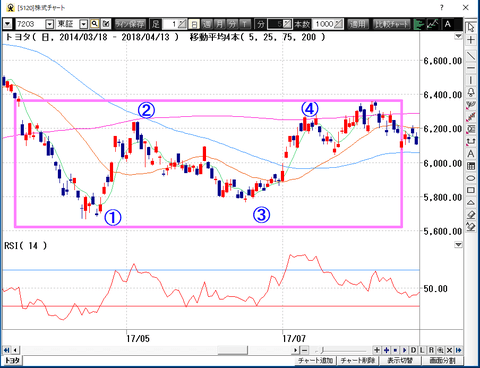Open the stock code 7203 dropdown
This screenshot has width=480, height=368.
50,24
